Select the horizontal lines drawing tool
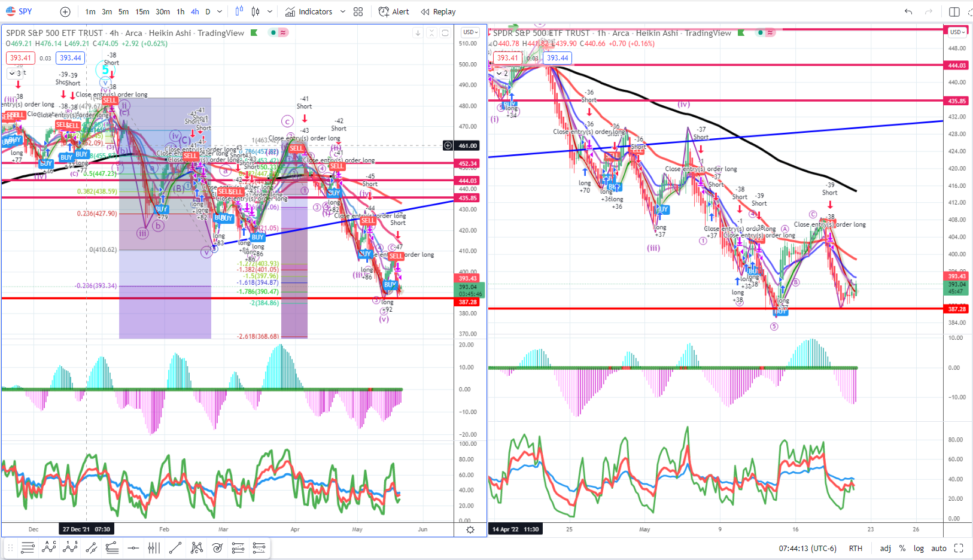The height and width of the screenshot is (560, 973). [28, 547]
